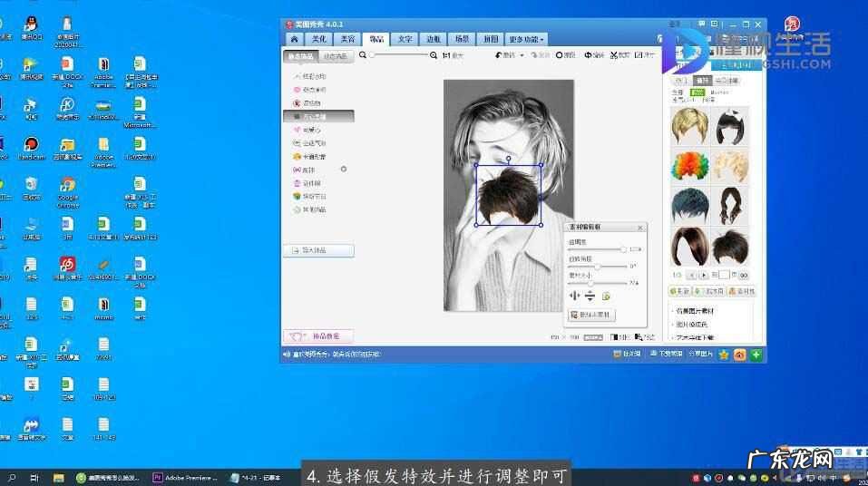Choose the pale blonde curly wig thumbnail
Viewport: 868px width, 486px height.
731,166
